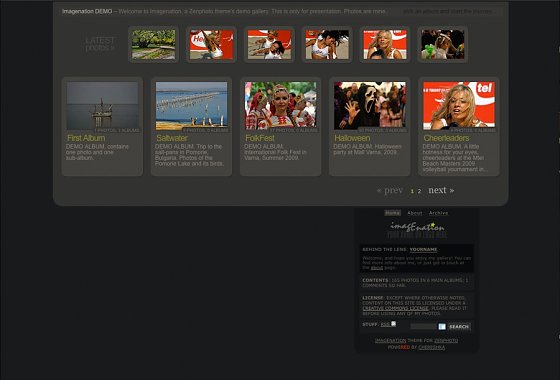560x380 pixels.
Task: Open the Saltwater album title link
Action: 172,138
